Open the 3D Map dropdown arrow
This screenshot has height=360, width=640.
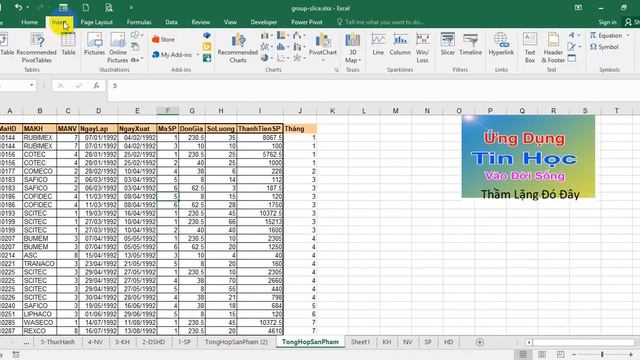[360, 60]
